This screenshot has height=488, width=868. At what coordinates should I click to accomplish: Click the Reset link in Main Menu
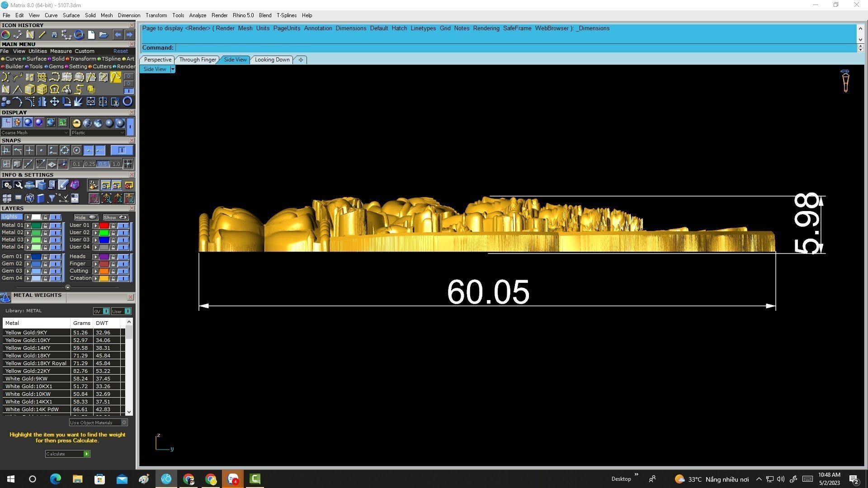tap(120, 51)
